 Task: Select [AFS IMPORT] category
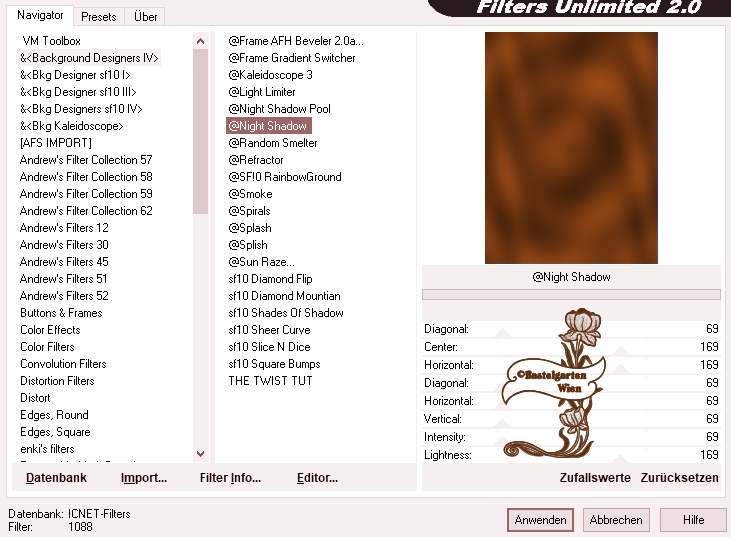pyautogui.click(x=56, y=143)
